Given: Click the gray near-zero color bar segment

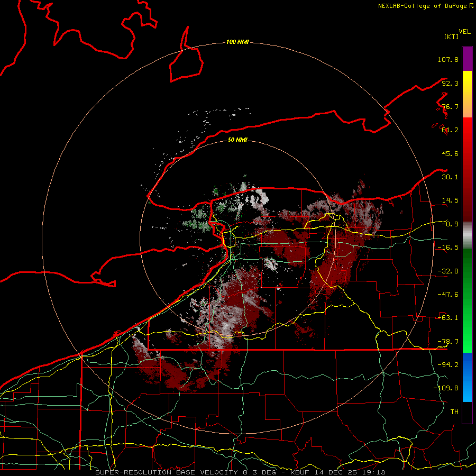Looking at the screenshot, I should pos(467,235).
